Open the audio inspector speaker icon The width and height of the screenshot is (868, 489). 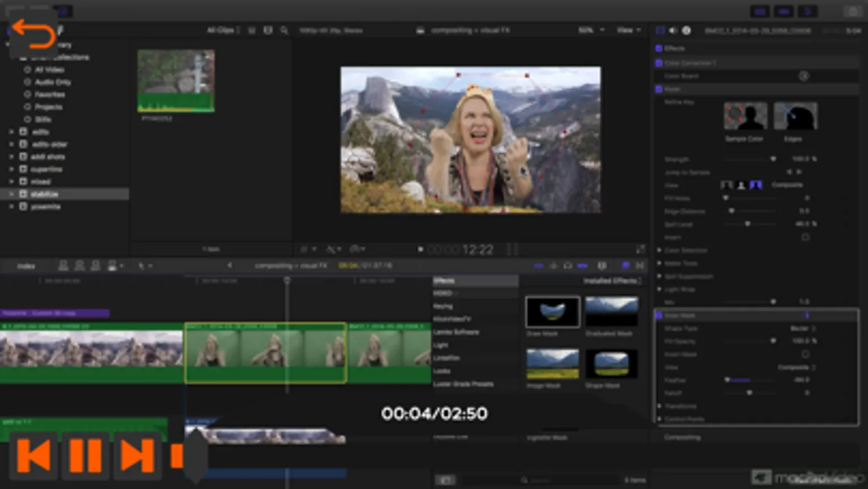pyautogui.click(x=673, y=30)
